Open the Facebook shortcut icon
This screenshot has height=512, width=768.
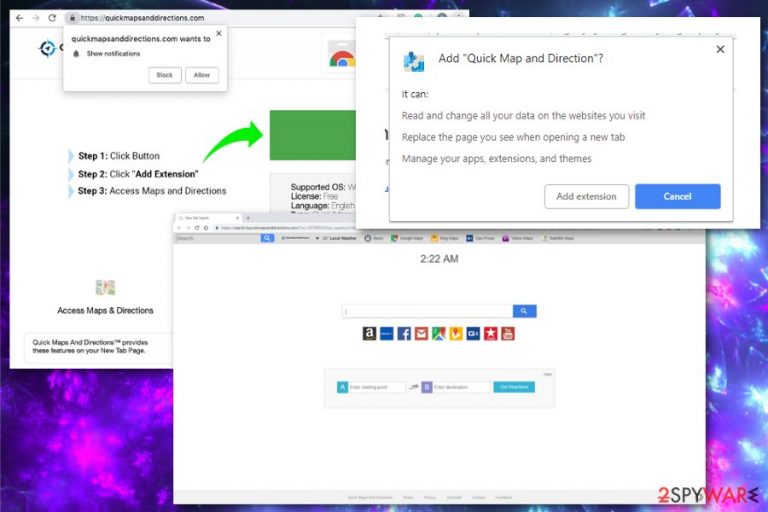404,334
